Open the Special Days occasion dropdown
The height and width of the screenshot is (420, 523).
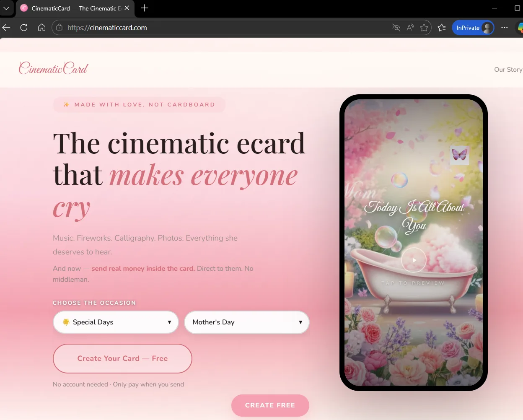(x=115, y=322)
